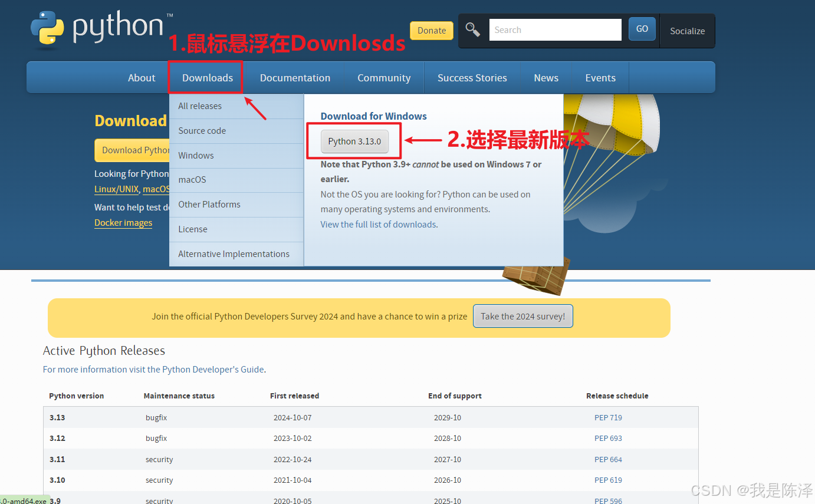
Task: Click the 2029-10 end of support cell
Action: (x=448, y=417)
